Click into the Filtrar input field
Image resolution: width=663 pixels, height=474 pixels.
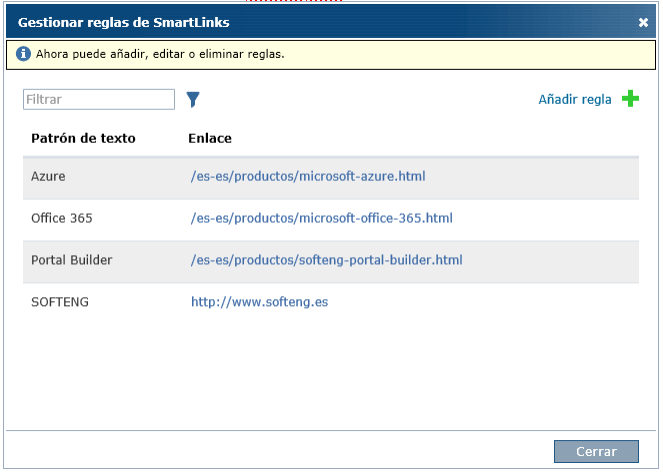point(99,99)
